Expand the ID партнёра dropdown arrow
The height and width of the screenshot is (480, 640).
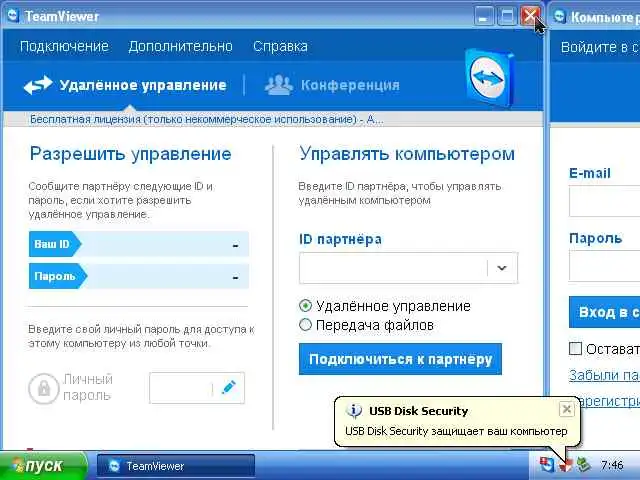point(502,268)
